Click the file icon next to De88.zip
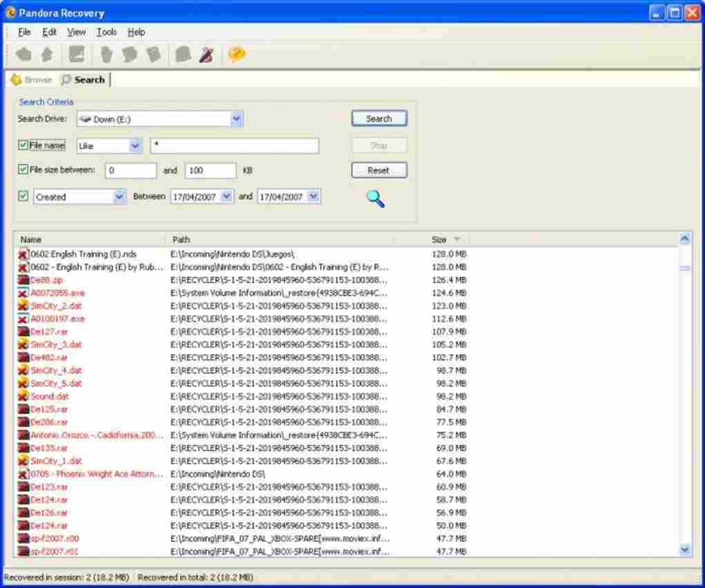705x588 pixels. click(23, 280)
